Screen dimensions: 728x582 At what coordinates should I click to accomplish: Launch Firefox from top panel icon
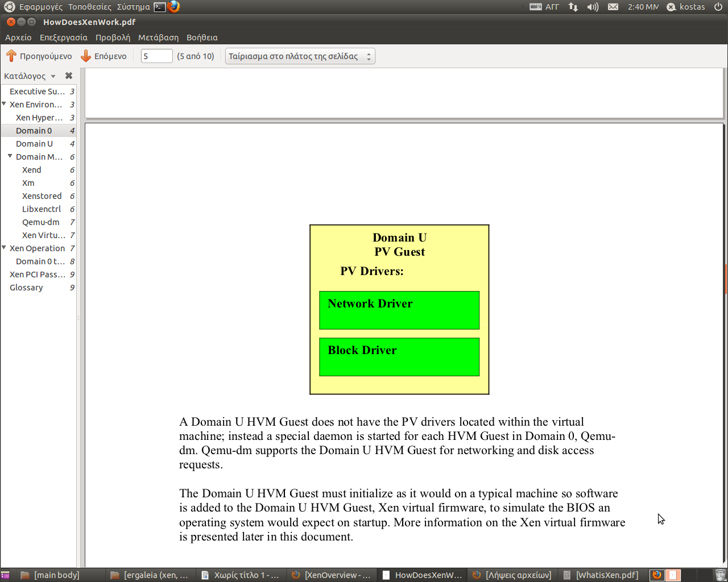pos(173,7)
